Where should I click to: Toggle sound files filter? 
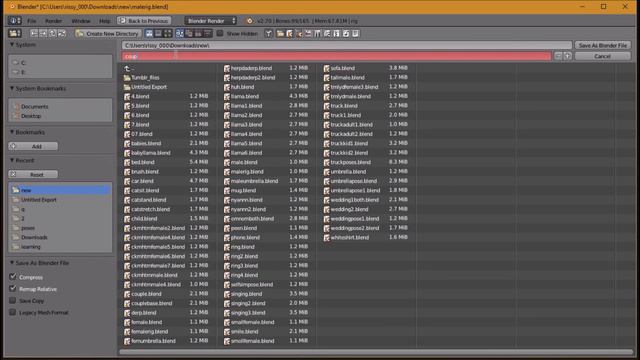(346, 33)
